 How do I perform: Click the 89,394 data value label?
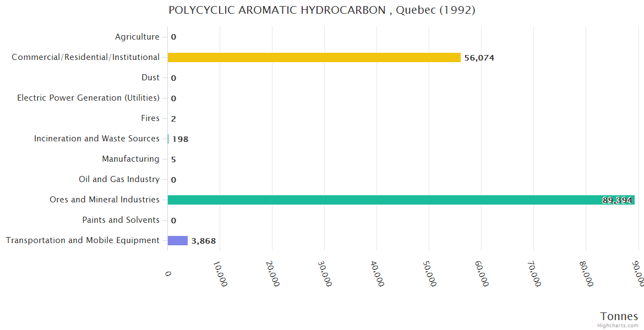617,200
